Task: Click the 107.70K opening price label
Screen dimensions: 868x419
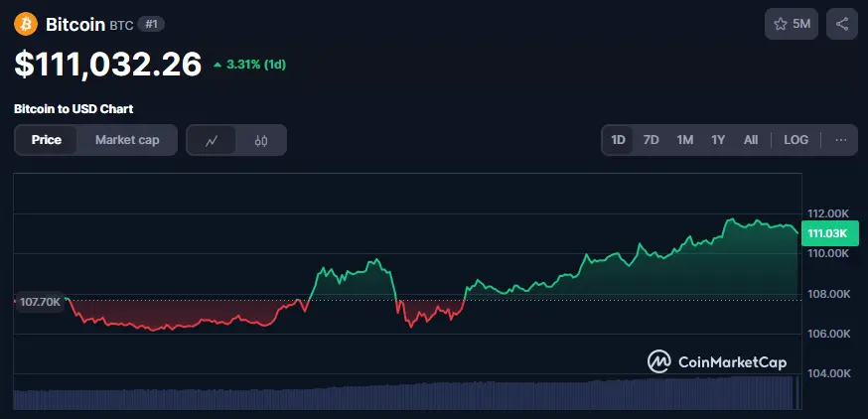Action: pos(40,302)
